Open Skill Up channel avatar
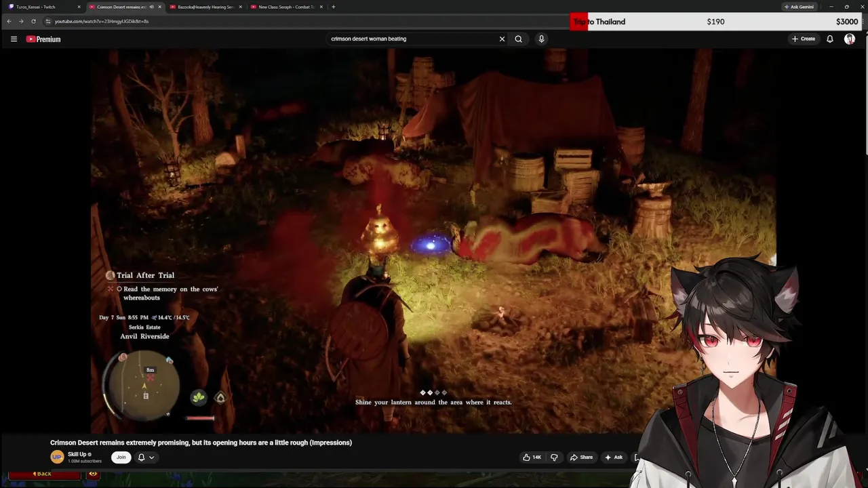 coord(57,457)
